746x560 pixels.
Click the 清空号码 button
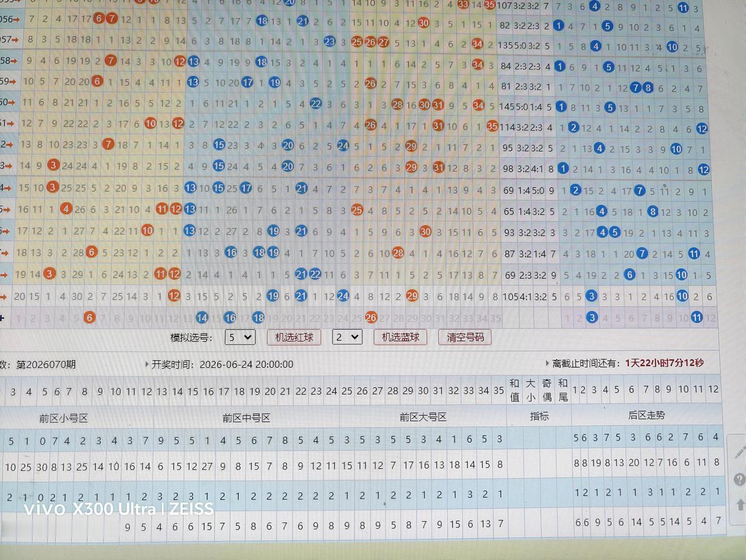tap(465, 337)
